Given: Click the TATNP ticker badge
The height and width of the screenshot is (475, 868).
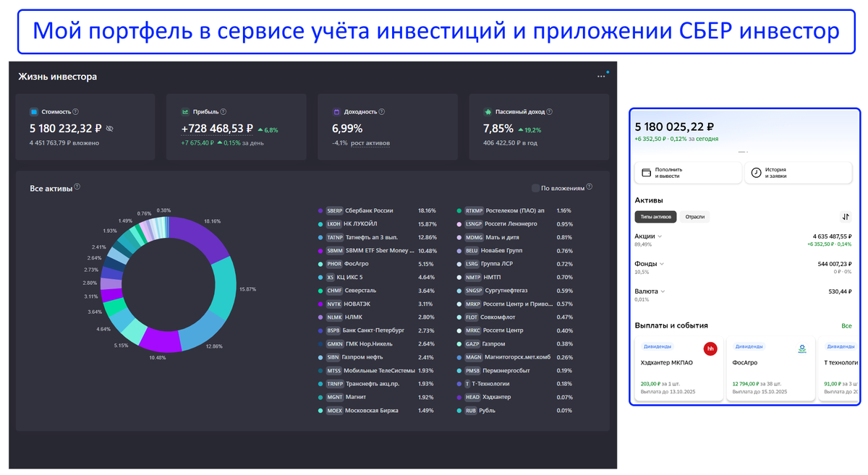Looking at the screenshot, I should tap(334, 237).
